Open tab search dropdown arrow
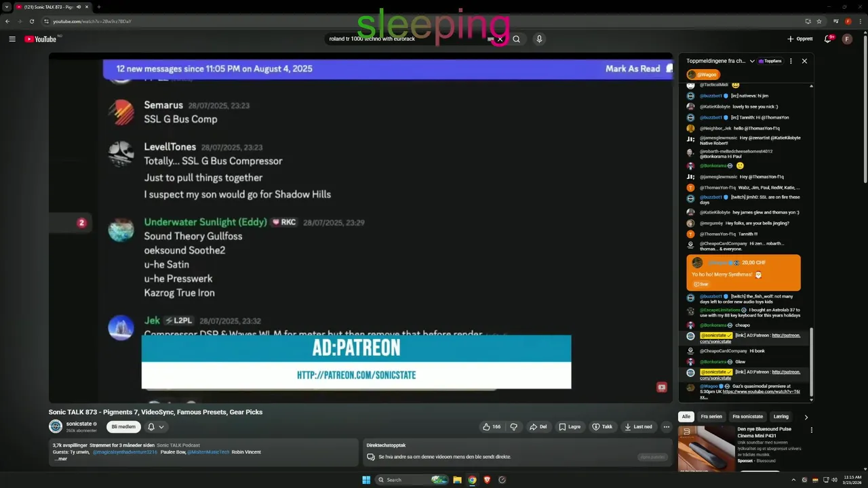The height and width of the screenshot is (488, 868). [x=6, y=7]
